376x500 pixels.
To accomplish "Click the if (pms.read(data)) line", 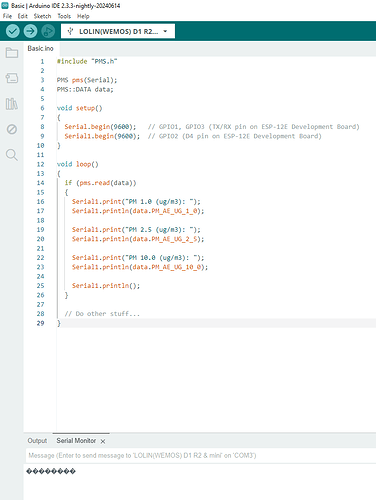I will (x=100, y=183).
